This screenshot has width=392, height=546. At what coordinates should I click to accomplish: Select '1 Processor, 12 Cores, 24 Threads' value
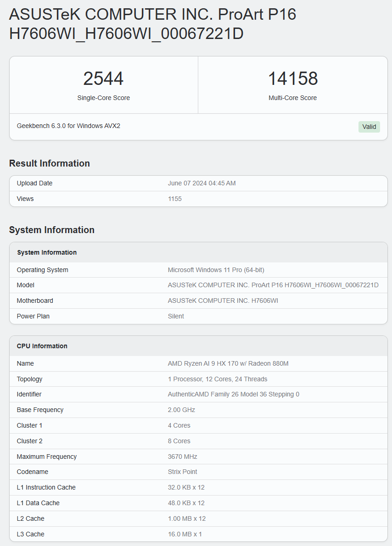pos(218,379)
